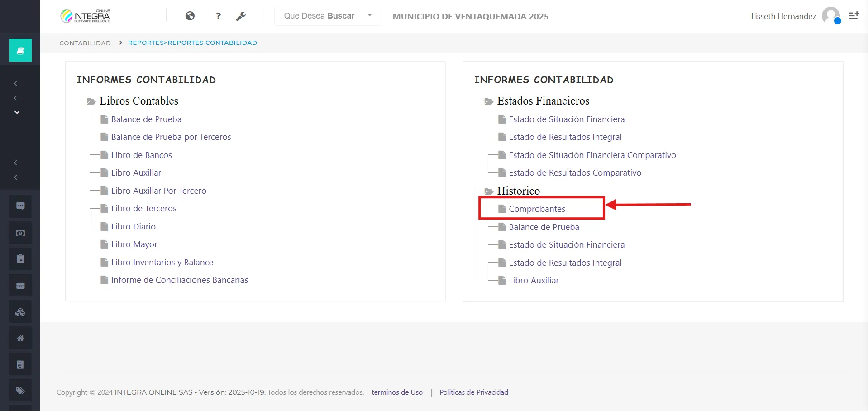
Task: Open the highlighted Comprobantes report
Action: pyautogui.click(x=537, y=209)
